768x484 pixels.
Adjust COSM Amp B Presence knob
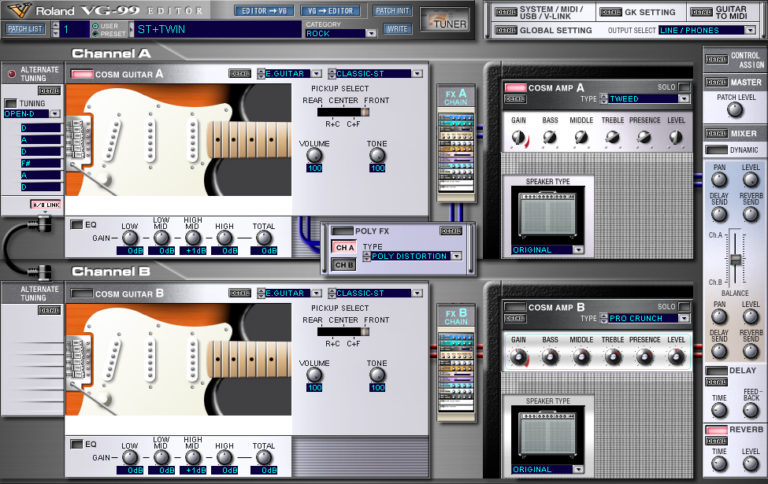644,357
